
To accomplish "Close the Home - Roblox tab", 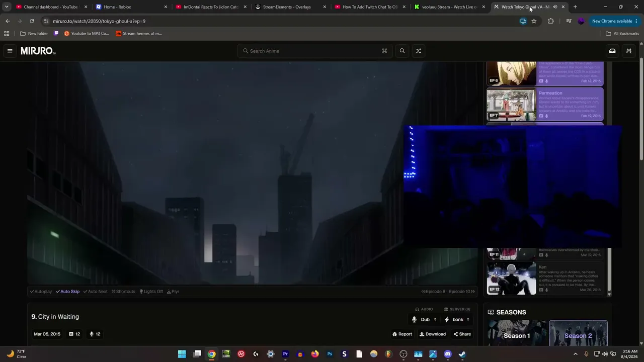I will [x=166, y=7].
